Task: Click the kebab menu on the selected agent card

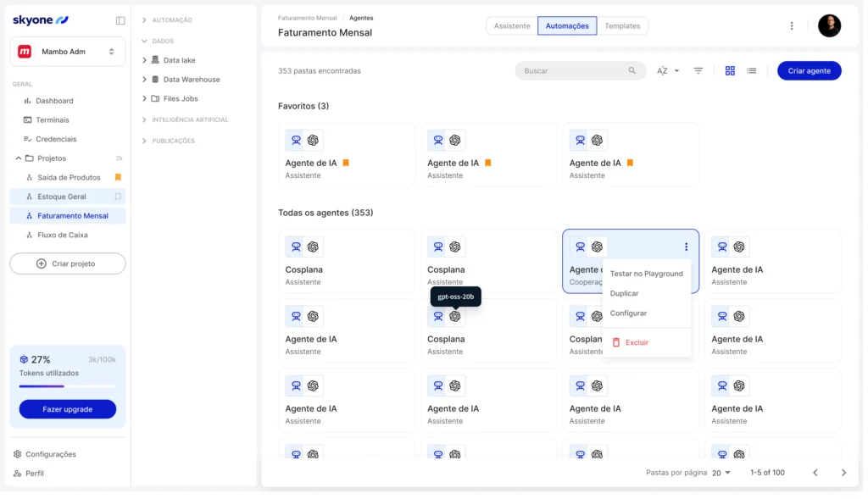Action: [x=686, y=247]
